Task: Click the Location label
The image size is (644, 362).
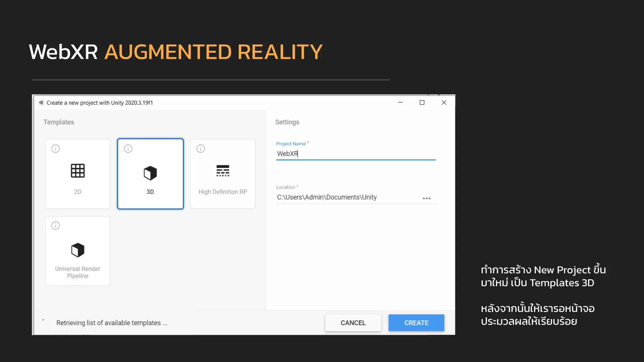Action: (286, 187)
